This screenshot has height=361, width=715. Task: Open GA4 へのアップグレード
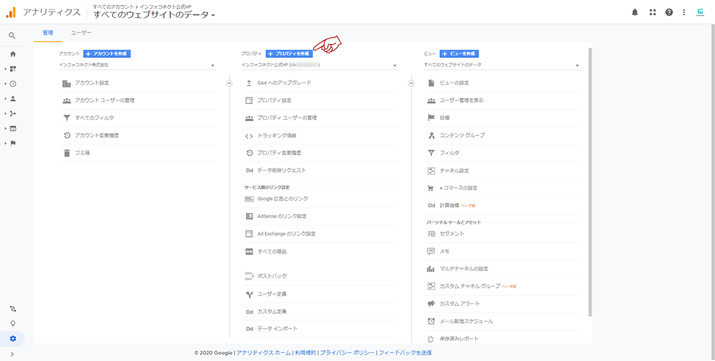coord(319,83)
